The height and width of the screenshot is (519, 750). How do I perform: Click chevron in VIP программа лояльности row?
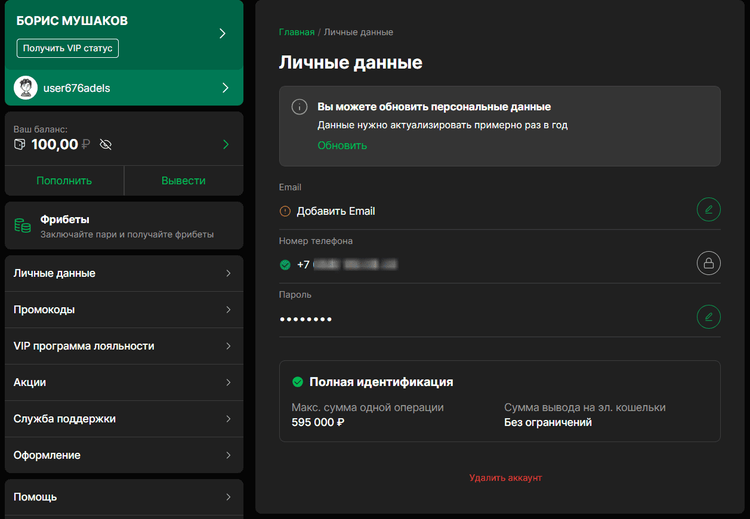(x=228, y=346)
